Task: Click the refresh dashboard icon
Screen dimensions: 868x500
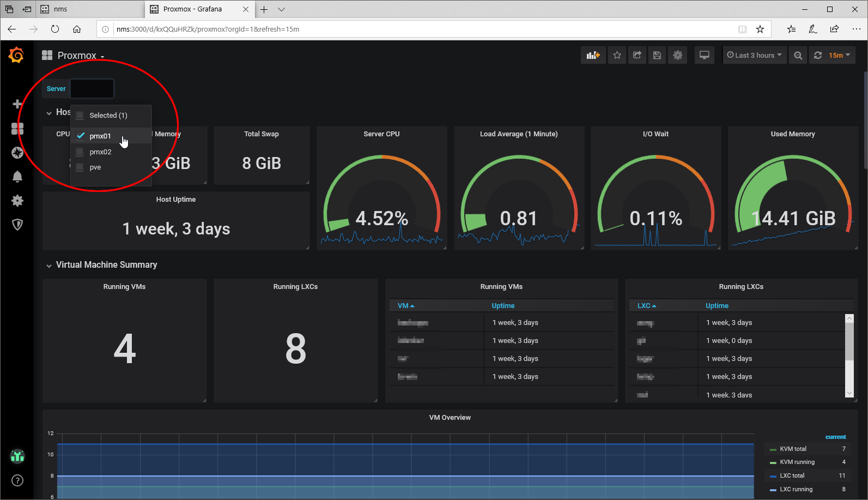Action: coord(818,55)
